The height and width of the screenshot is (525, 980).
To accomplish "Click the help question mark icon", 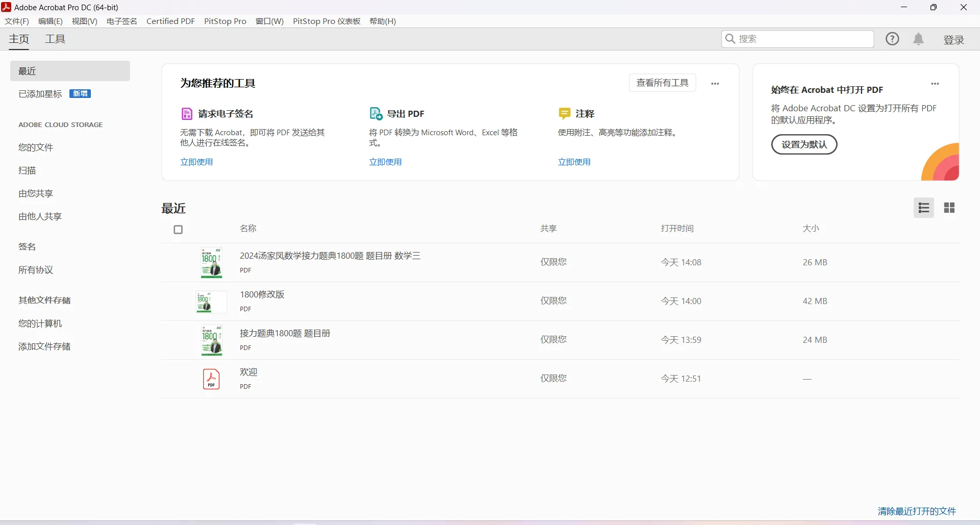I will pos(892,39).
